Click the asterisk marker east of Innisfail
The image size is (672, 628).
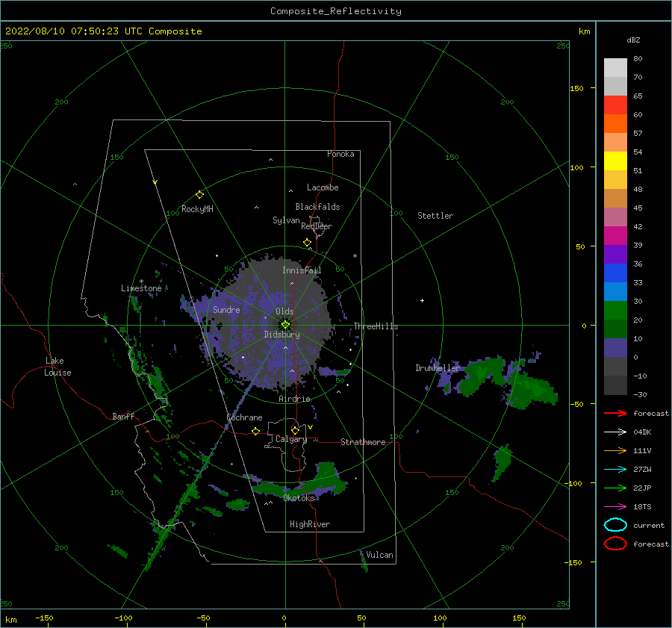pos(355,256)
